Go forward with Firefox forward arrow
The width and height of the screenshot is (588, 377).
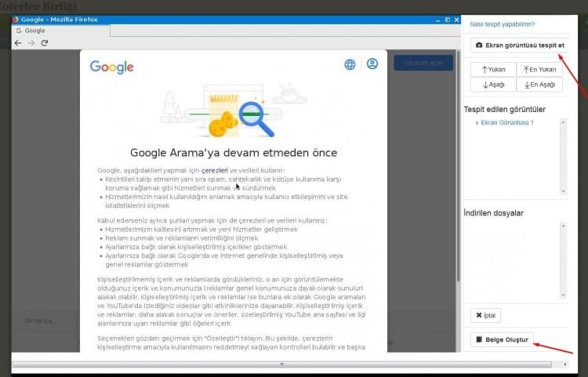[31, 43]
